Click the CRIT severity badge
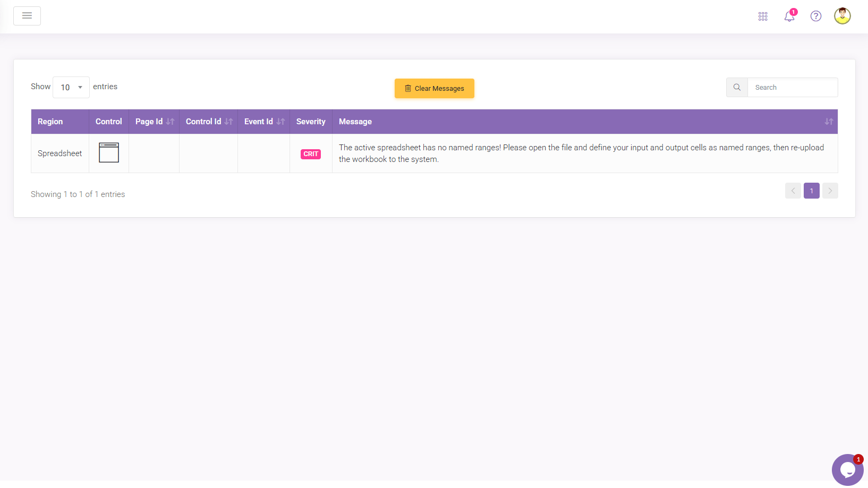Viewport: 868px width, 488px height. click(x=311, y=154)
